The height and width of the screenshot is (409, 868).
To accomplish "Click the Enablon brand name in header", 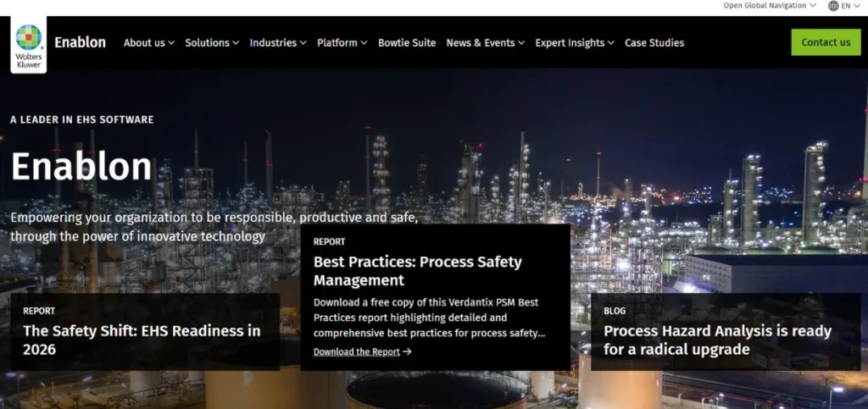I will 81,42.
